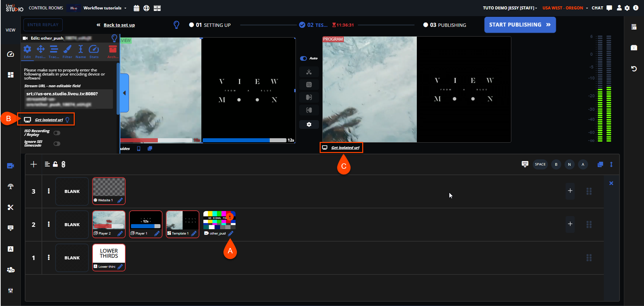Add source to layer 3 with plus
Image resolution: width=644 pixels, height=306 pixels.
[x=570, y=191]
